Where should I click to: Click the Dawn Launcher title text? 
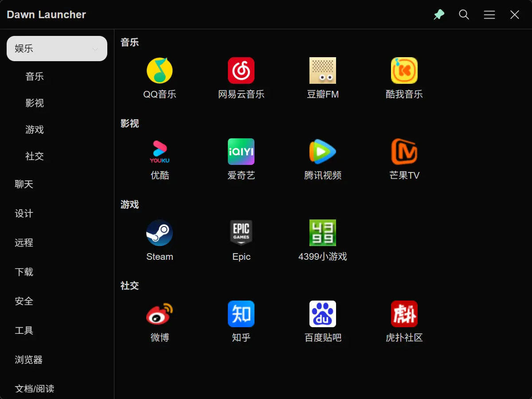click(46, 15)
